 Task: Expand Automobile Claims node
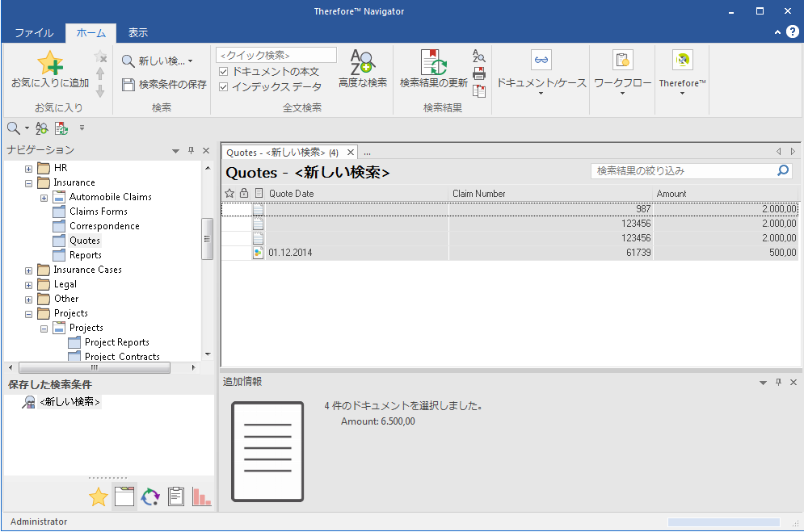44,198
